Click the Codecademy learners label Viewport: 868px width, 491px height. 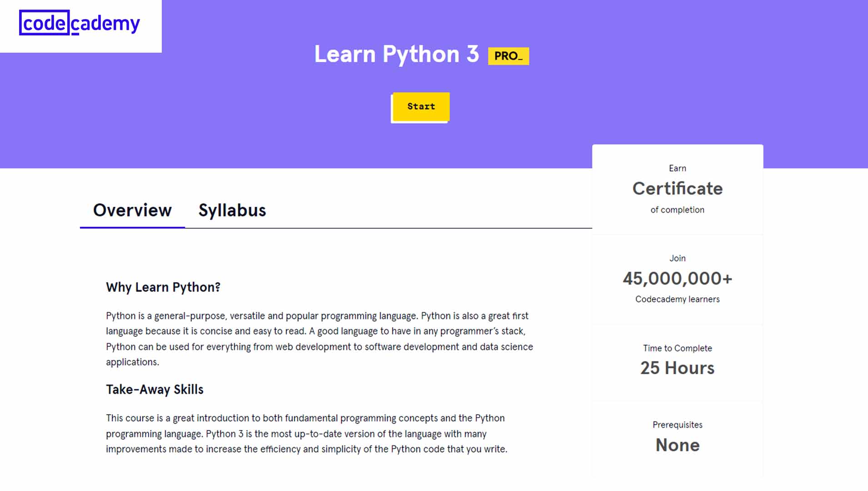pos(677,299)
